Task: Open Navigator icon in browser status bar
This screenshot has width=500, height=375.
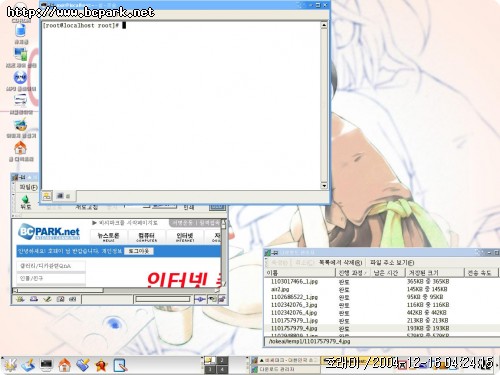Action: (20, 299)
